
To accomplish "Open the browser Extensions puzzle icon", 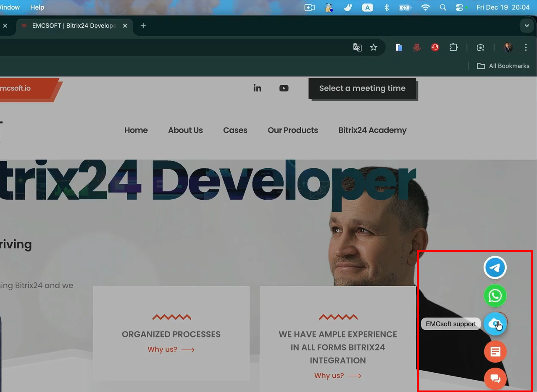I will coord(453,47).
